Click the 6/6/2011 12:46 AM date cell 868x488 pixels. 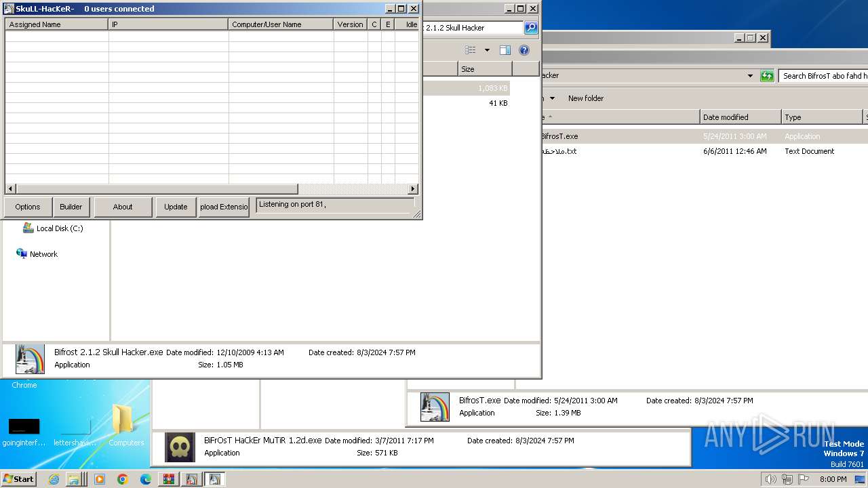[x=735, y=151]
